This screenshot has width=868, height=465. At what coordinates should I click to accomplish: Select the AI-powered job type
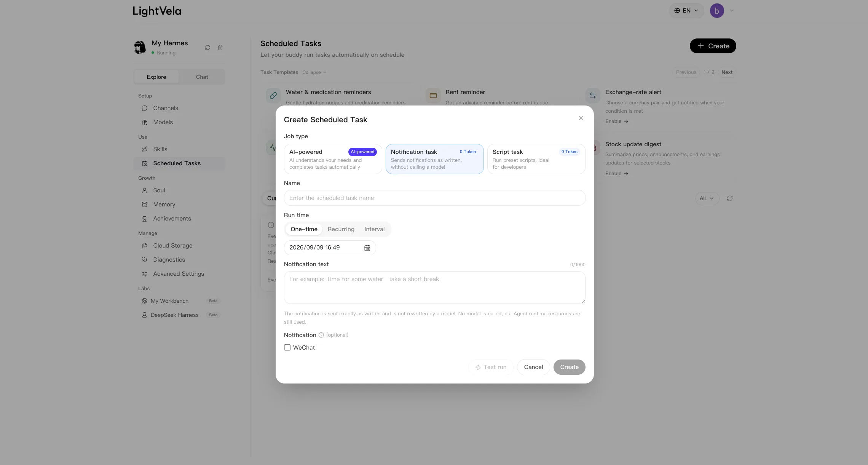click(x=333, y=159)
